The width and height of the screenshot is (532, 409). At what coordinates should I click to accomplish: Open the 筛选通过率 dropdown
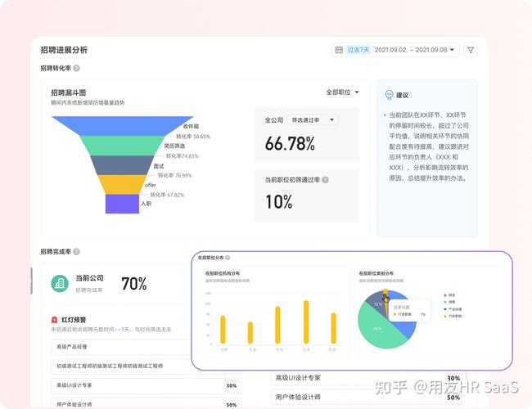click(313, 119)
